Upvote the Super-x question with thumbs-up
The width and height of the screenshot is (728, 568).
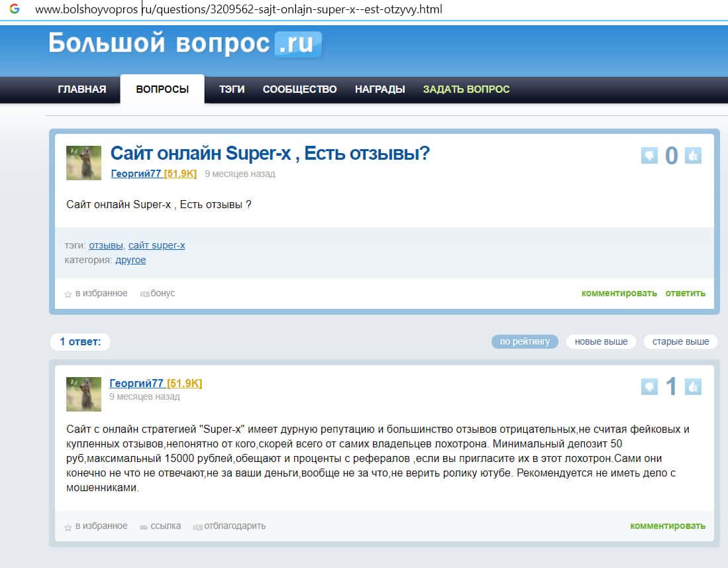[x=693, y=155]
